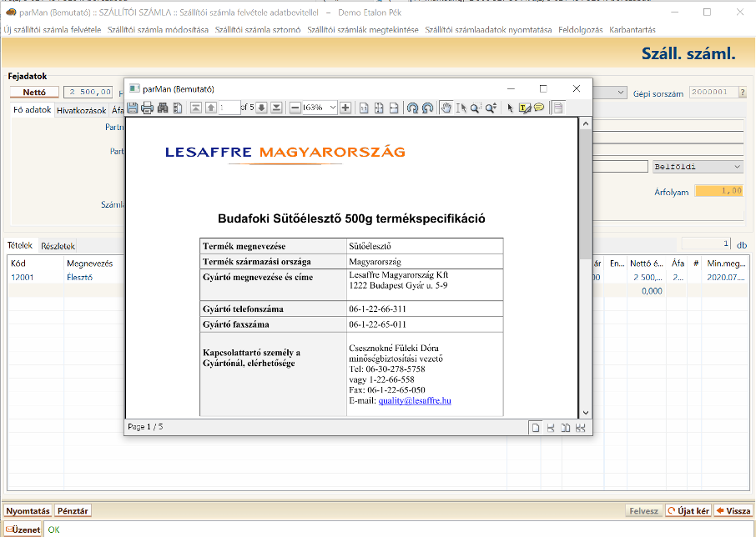Click the PDF vertical scrollbar thumb
Viewport: 756px width, 537px height.
tap(586, 194)
